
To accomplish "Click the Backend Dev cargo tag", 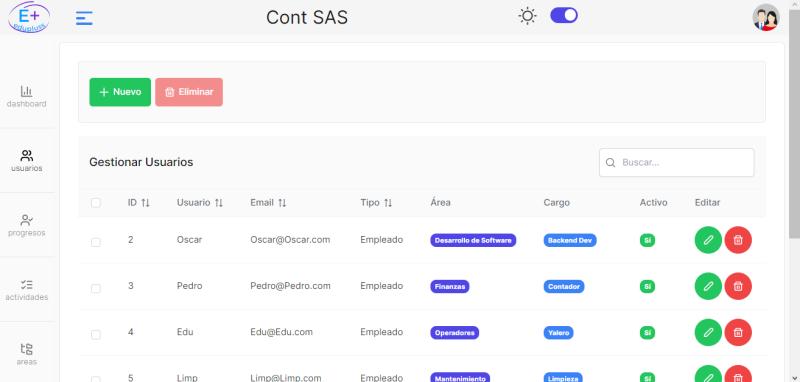I will 569,240.
